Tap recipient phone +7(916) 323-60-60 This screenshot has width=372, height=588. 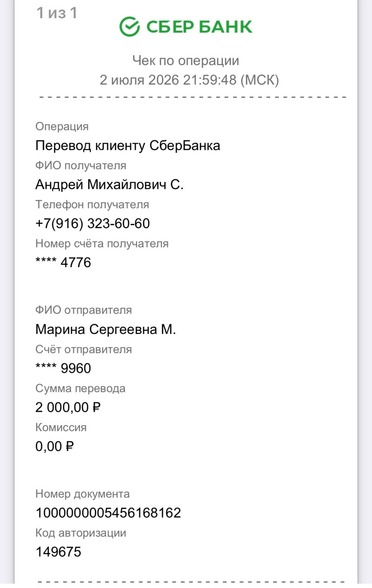coord(93,224)
